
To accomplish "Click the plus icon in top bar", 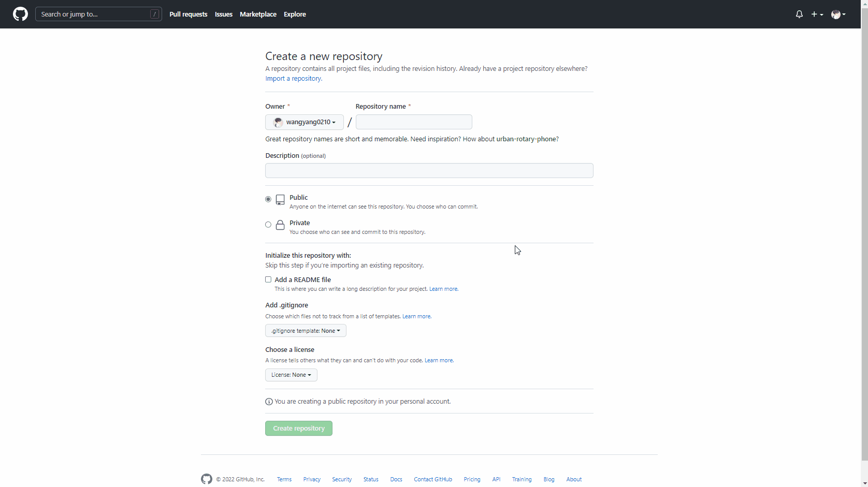I will click(814, 14).
